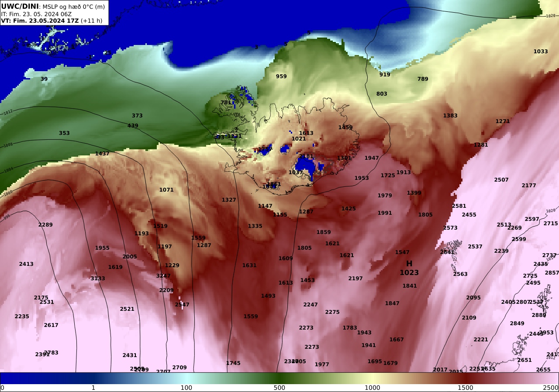Click the 2521 height label

127,309
